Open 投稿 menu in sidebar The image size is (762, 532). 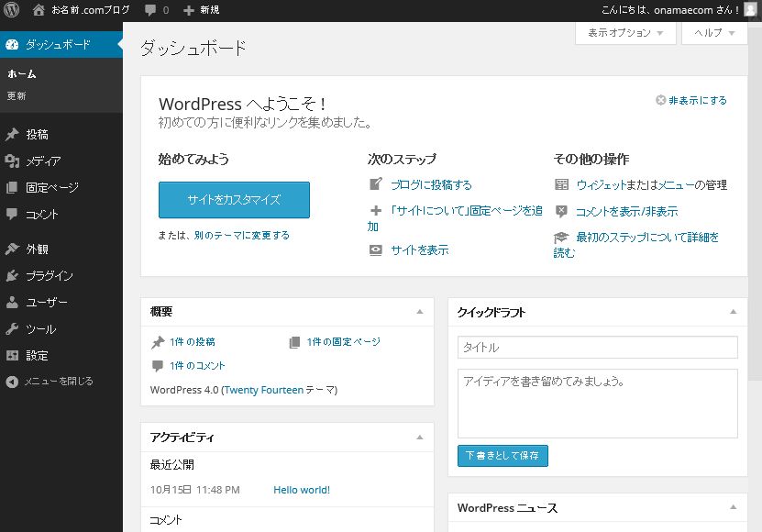pos(61,134)
